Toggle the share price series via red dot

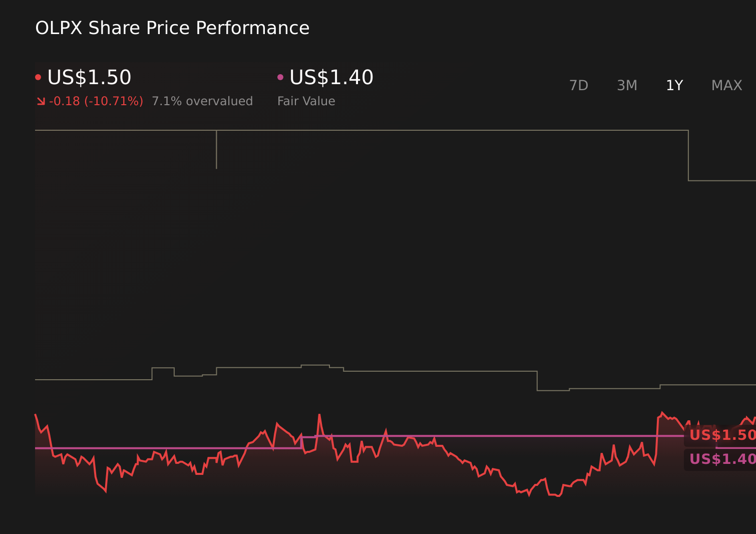(39, 77)
